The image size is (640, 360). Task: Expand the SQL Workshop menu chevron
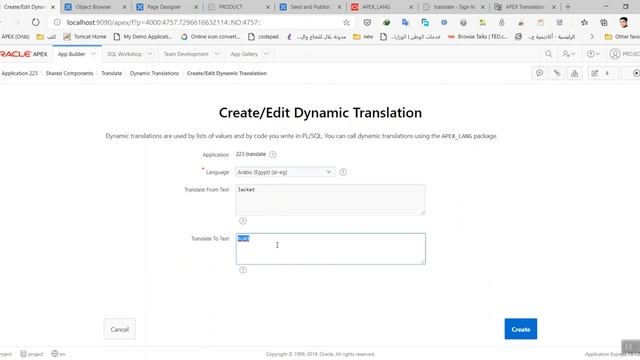point(149,54)
